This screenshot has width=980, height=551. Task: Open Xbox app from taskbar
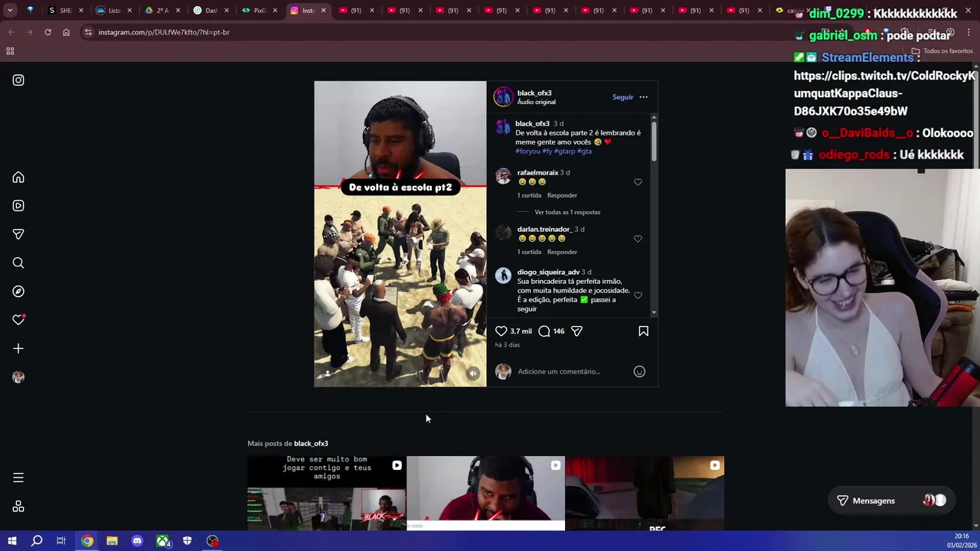click(162, 542)
